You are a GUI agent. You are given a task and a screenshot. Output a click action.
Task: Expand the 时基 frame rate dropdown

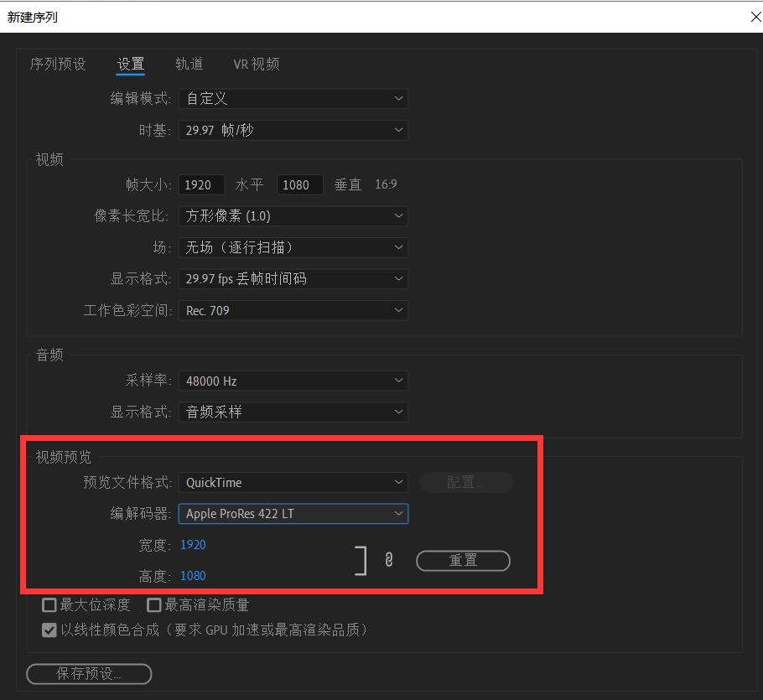293,130
